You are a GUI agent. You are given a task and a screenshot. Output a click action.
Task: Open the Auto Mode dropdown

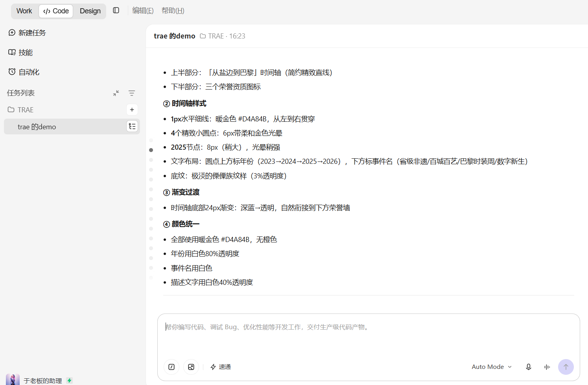pos(492,367)
